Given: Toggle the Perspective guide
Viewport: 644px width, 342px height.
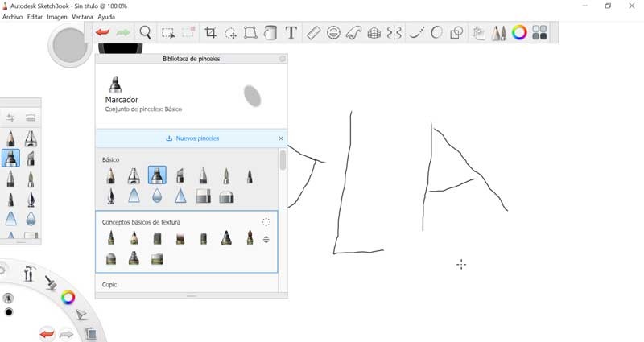Looking at the screenshot, I should pyautogui.click(x=374, y=32).
